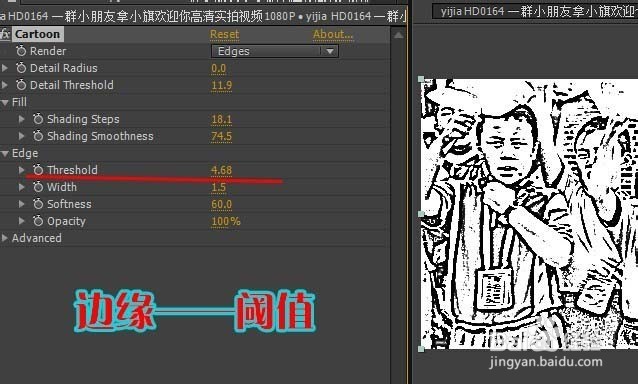Expand the Opacity property
638x384 pixels.
[x=22, y=221]
